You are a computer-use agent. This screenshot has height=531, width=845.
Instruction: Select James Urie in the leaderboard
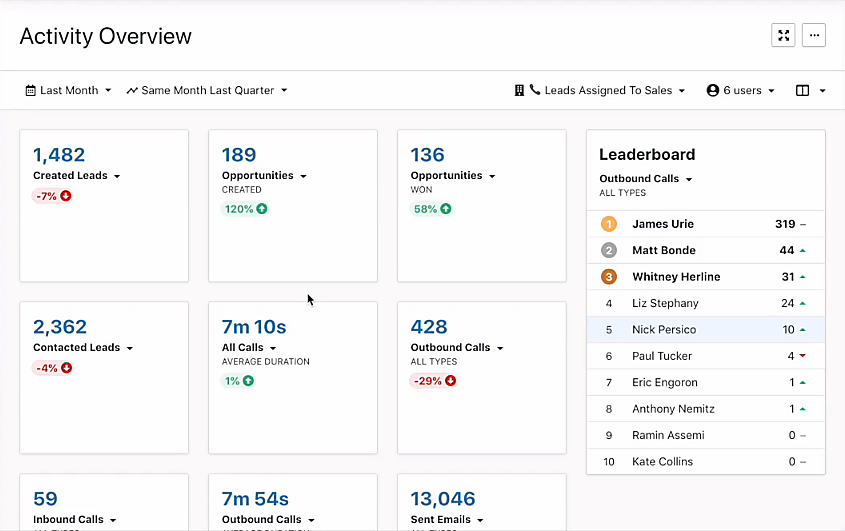(705, 224)
